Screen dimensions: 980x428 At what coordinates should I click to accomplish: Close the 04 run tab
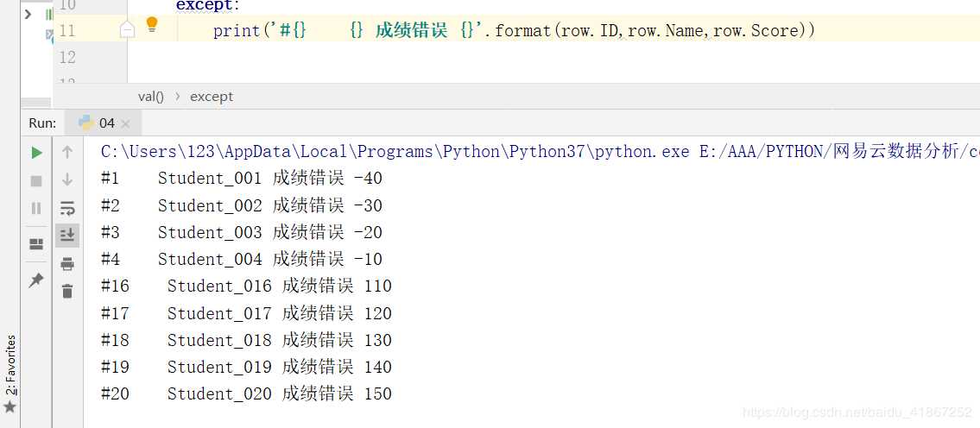(125, 123)
